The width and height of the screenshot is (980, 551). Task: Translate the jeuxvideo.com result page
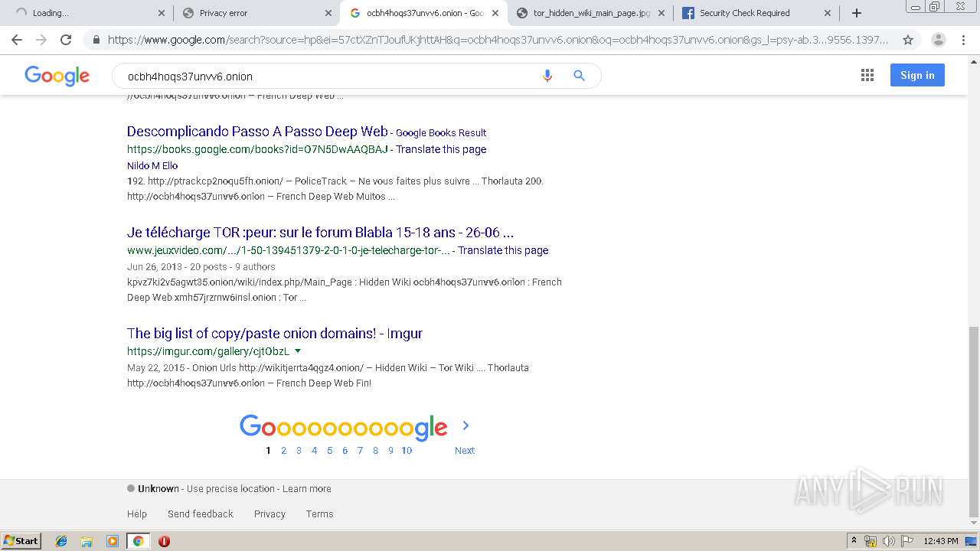(503, 250)
